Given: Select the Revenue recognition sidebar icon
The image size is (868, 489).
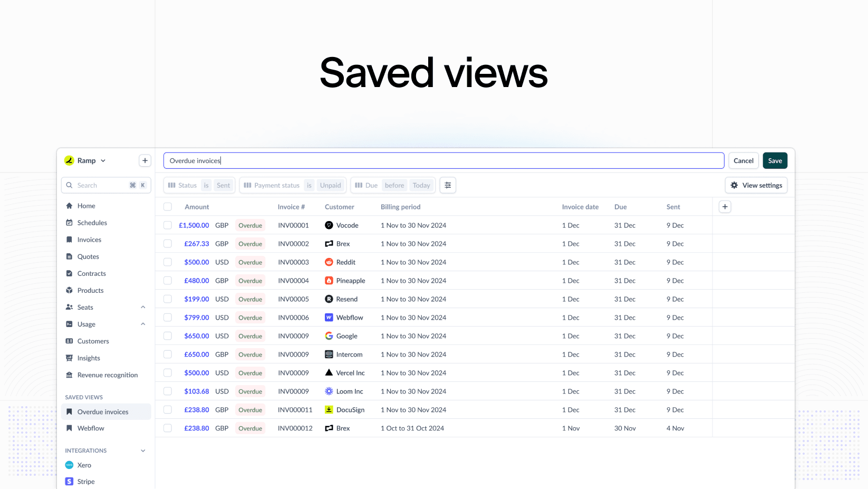Looking at the screenshot, I should (70, 375).
